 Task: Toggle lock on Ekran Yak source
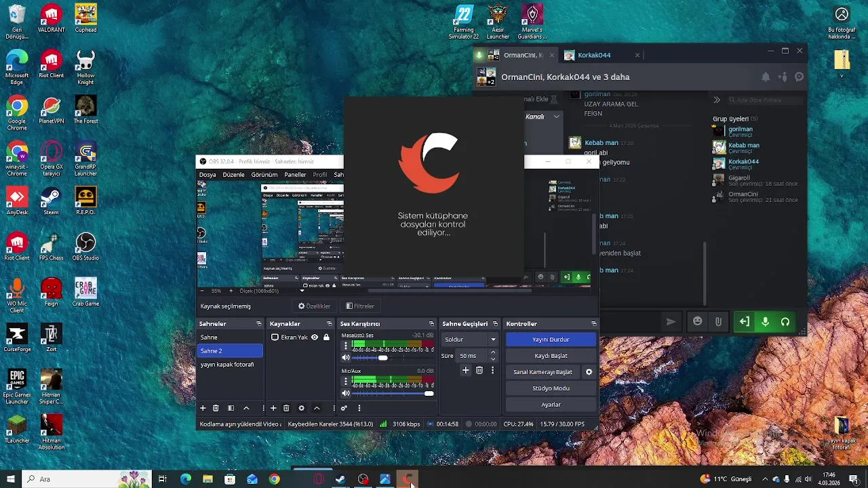point(326,337)
